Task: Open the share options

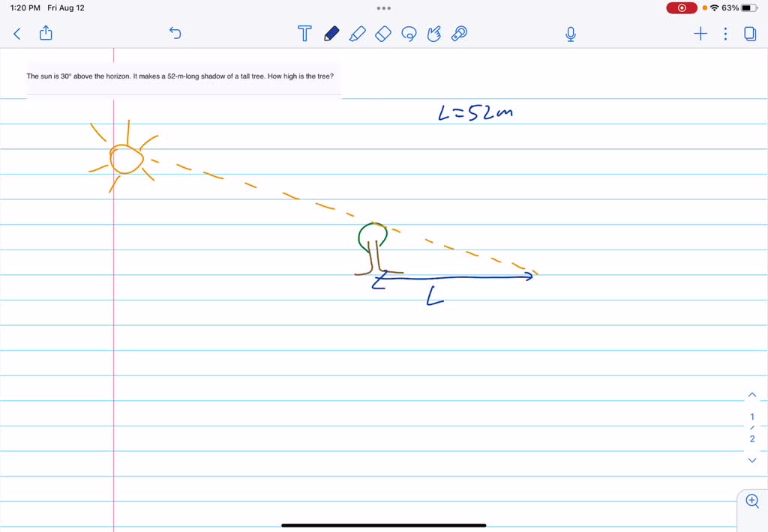Action: click(x=46, y=34)
